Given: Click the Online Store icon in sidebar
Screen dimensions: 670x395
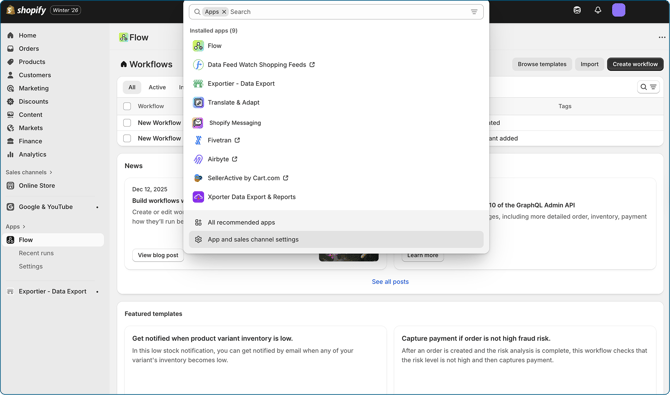Looking at the screenshot, I should coord(11,186).
